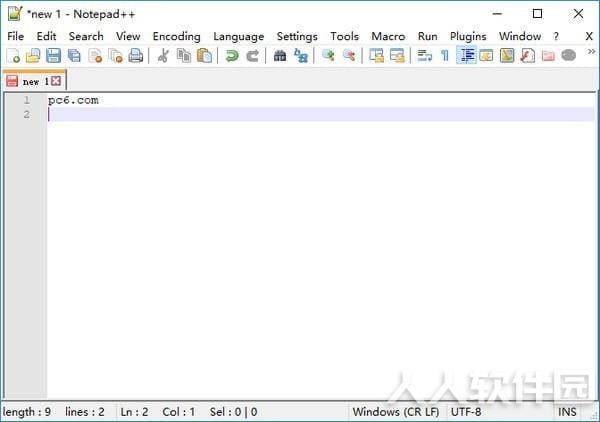The height and width of the screenshot is (422, 600).
Task: Click line number 1 in margin
Action: tap(26, 100)
